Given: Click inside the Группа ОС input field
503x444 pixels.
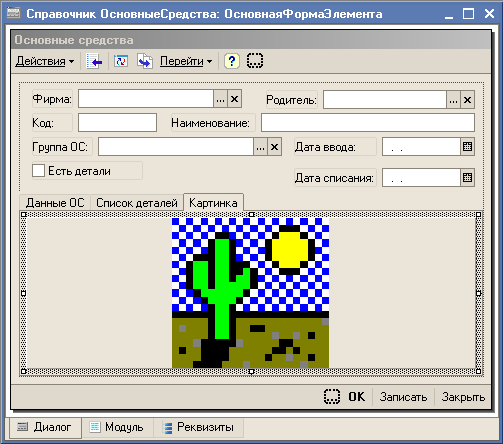Looking at the screenshot, I should coord(176,147).
